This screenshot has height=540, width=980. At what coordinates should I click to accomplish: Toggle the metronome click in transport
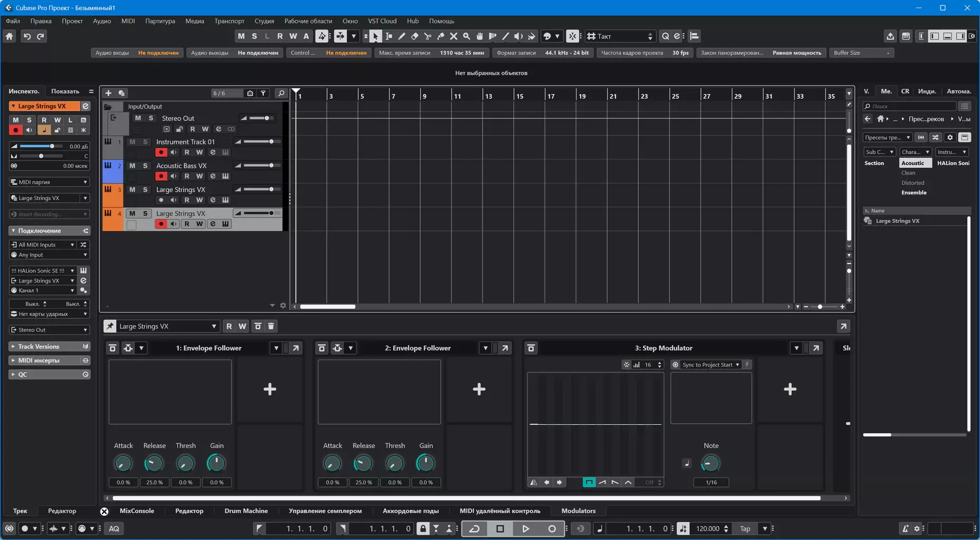tap(905, 528)
